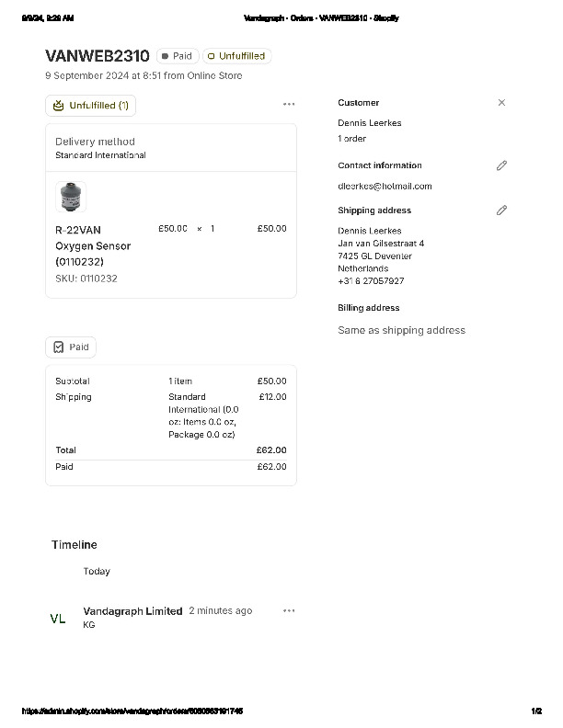Select the SKU: 0110232 text
563x728 pixels.
pos(86,279)
